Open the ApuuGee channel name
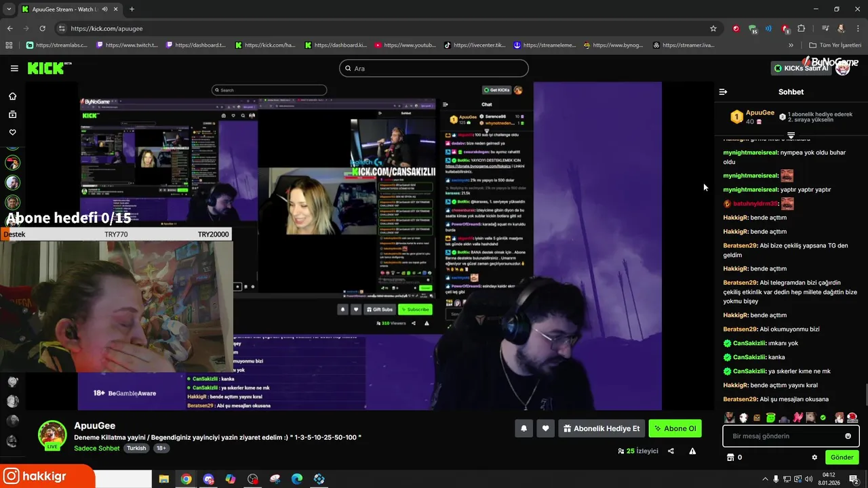The width and height of the screenshot is (868, 488). pyautogui.click(x=94, y=426)
